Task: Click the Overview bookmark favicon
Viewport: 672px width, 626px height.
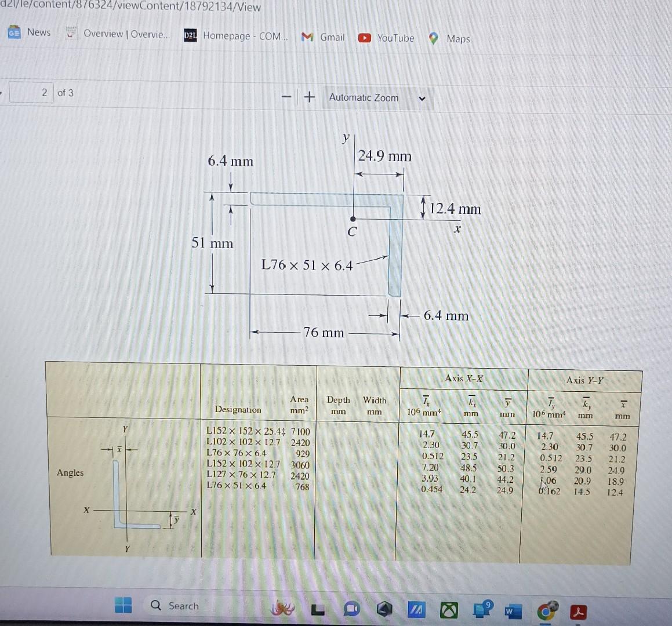Action: pyautogui.click(x=71, y=34)
